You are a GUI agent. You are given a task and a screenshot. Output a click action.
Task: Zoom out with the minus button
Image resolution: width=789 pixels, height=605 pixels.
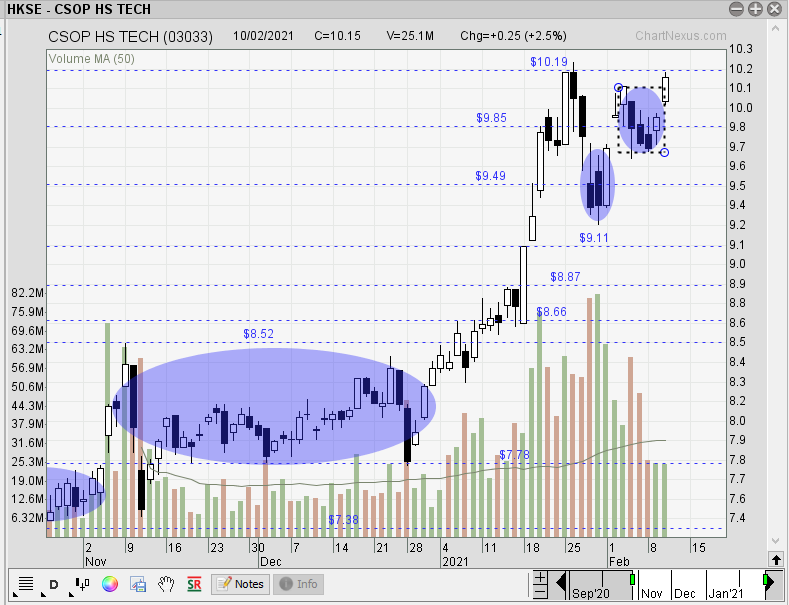[x=540, y=591]
